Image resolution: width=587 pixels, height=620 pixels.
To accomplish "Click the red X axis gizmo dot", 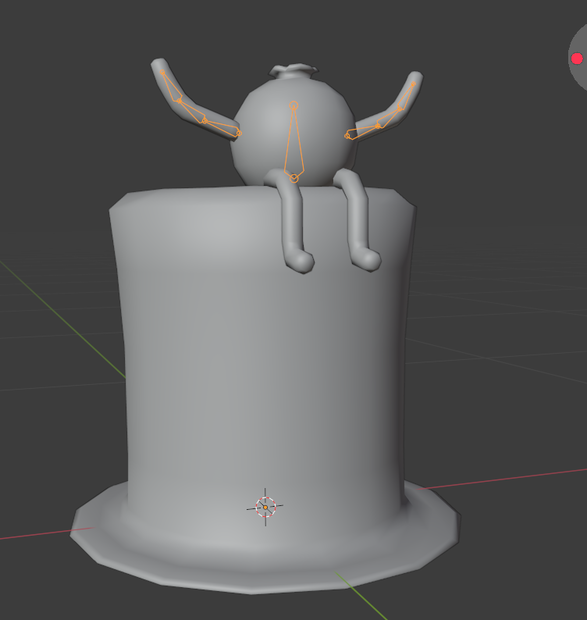I will [577, 59].
